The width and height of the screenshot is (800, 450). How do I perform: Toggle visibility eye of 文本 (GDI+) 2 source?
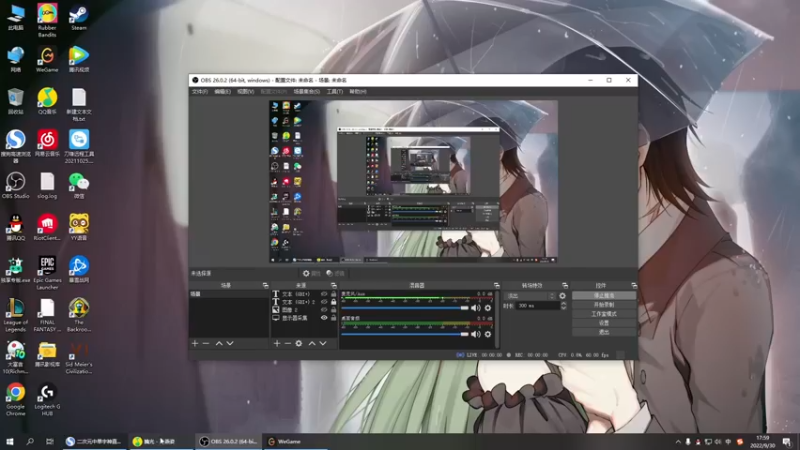(x=324, y=302)
